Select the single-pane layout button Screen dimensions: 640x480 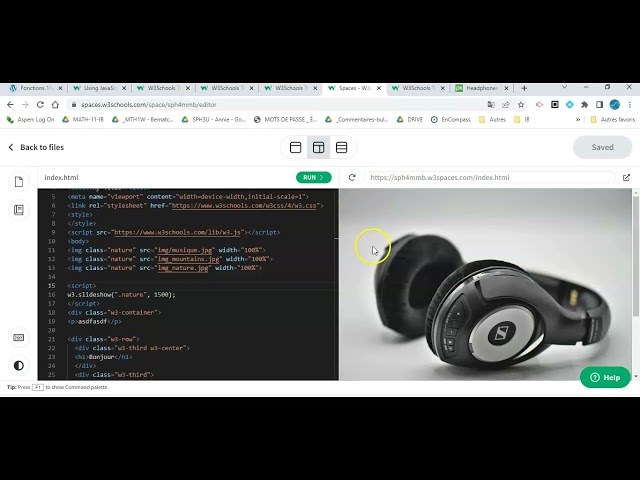[x=296, y=147]
